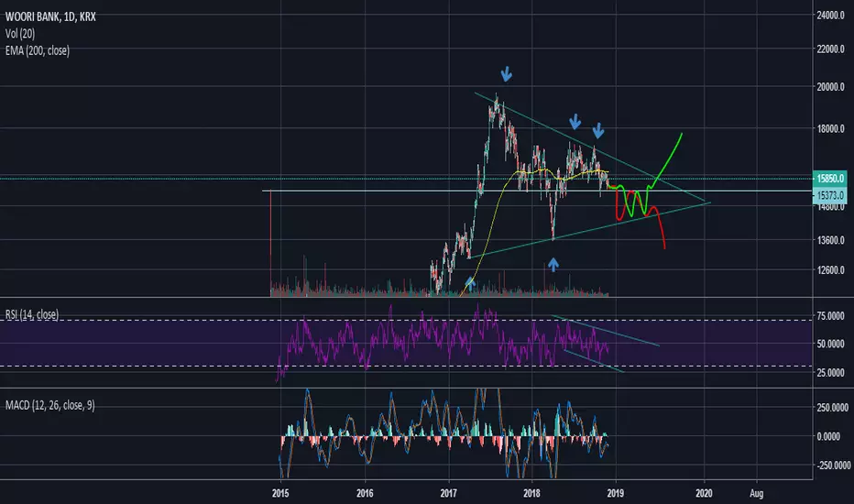Click the 22000.0 price axis label
The width and height of the screenshot is (854, 504).
coord(830,49)
